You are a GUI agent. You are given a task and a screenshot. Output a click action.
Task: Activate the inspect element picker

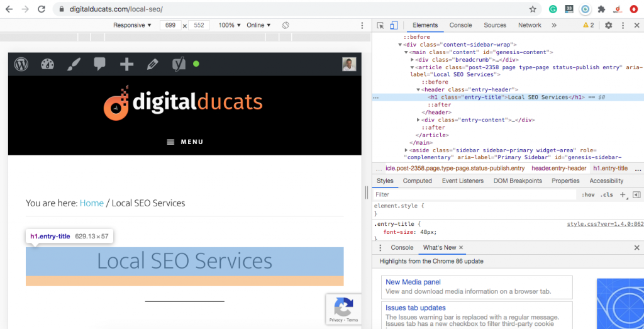(x=380, y=25)
